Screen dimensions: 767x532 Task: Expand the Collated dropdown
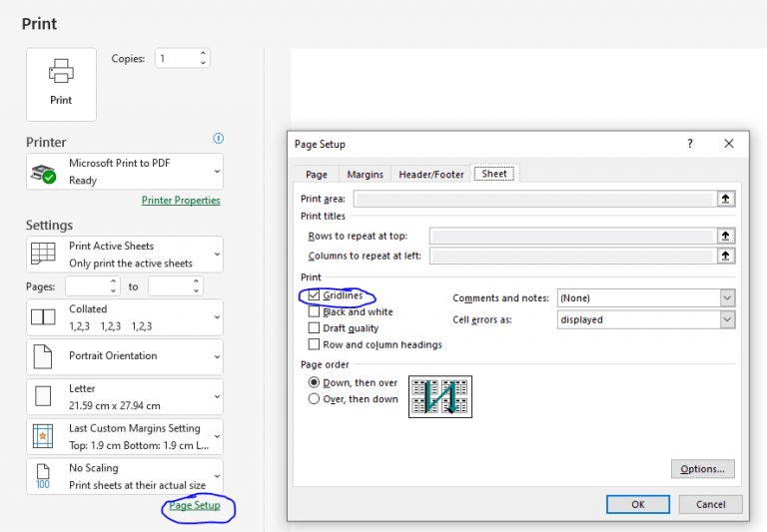[x=125, y=317]
